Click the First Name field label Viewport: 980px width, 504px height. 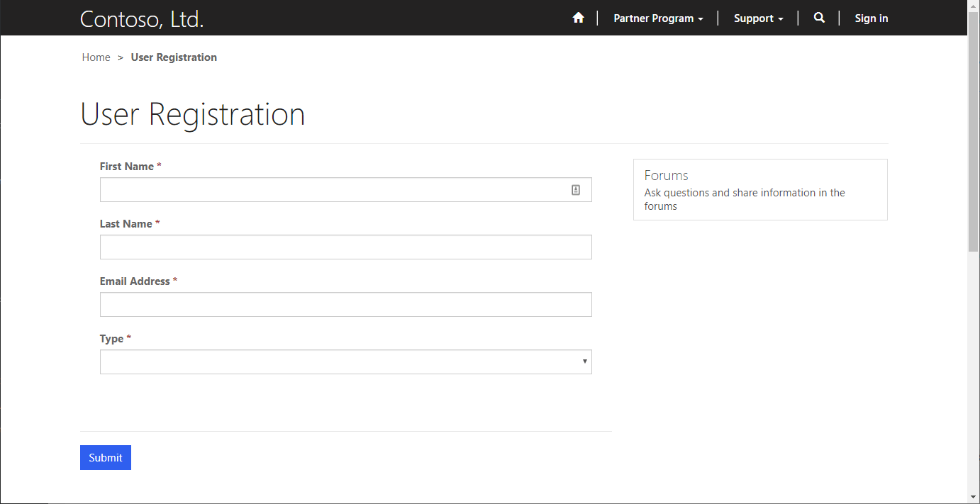tap(127, 167)
